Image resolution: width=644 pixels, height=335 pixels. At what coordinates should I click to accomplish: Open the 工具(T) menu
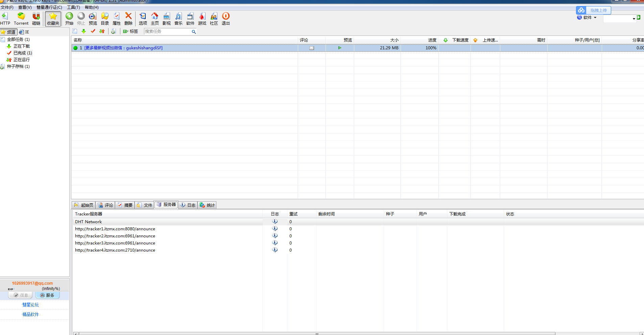(73, 7)
